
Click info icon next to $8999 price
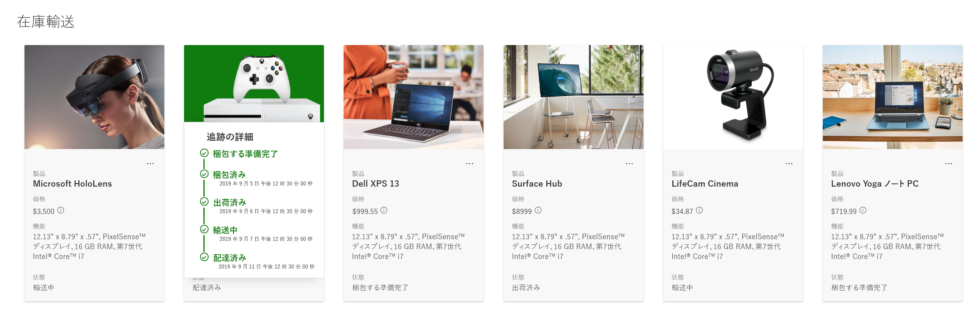click(x=538, y=210)
